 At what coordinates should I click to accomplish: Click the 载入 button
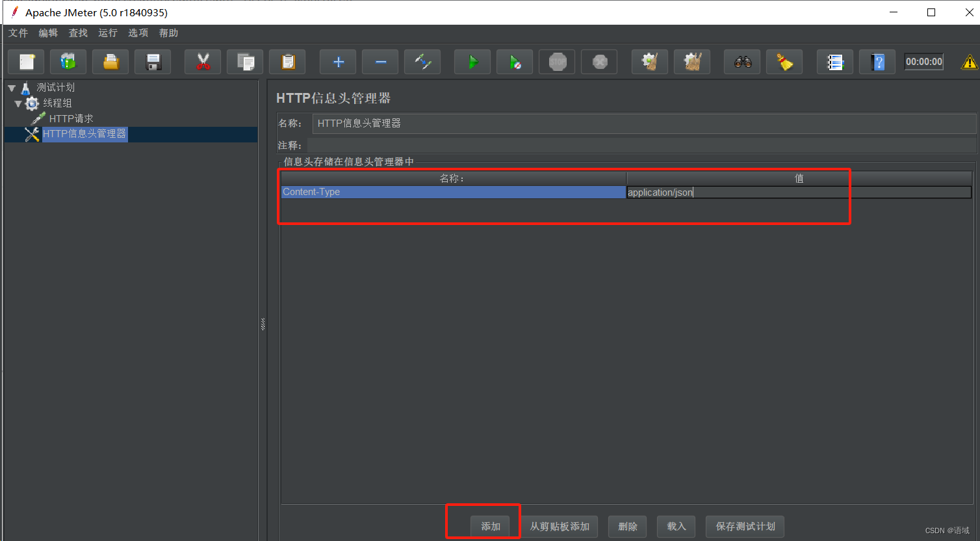[677, 527]
